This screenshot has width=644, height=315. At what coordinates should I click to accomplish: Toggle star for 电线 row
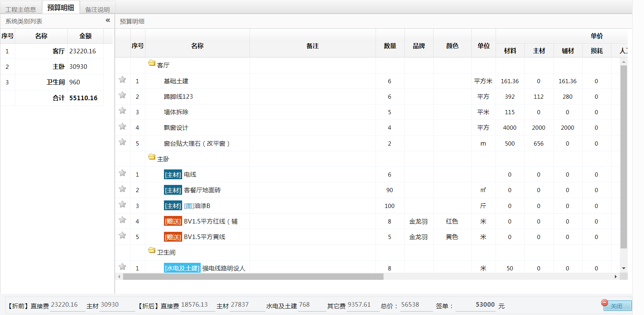pos(122,173)
